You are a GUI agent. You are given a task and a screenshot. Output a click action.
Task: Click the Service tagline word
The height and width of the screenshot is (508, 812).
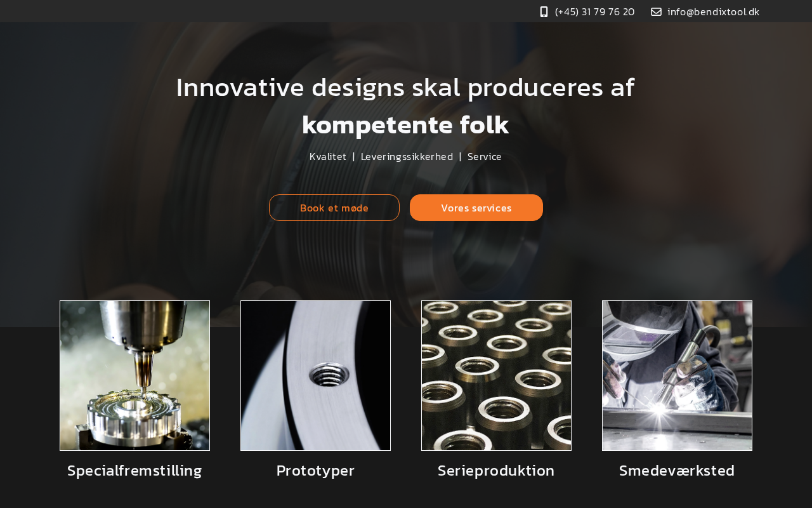click(485, 156)
